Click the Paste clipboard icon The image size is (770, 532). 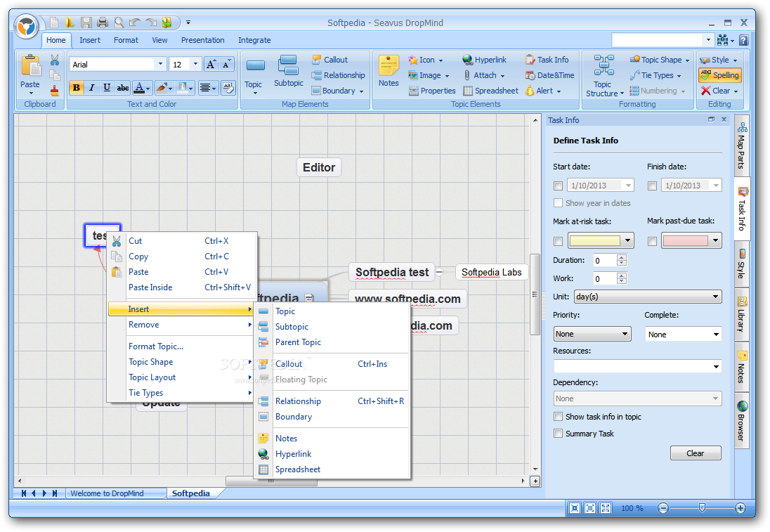pyautogui.click(x=30, y=66)
